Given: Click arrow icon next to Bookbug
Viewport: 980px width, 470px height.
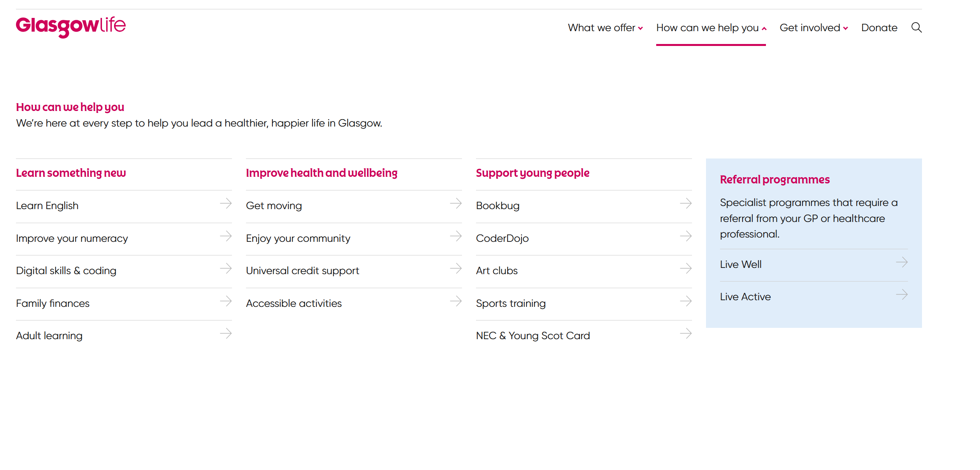Looking at the screenshot, I should click(685, 203).
